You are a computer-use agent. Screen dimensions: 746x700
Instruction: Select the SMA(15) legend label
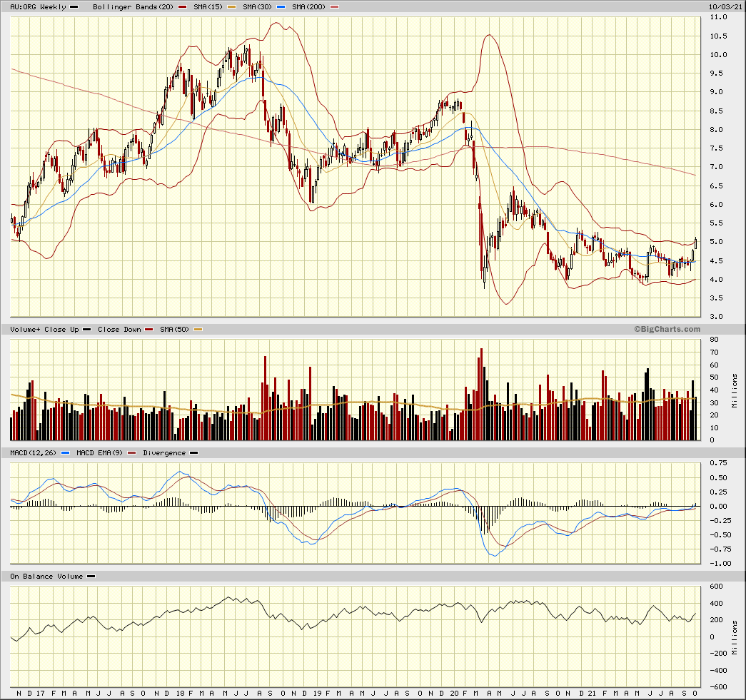pos(208,6)
